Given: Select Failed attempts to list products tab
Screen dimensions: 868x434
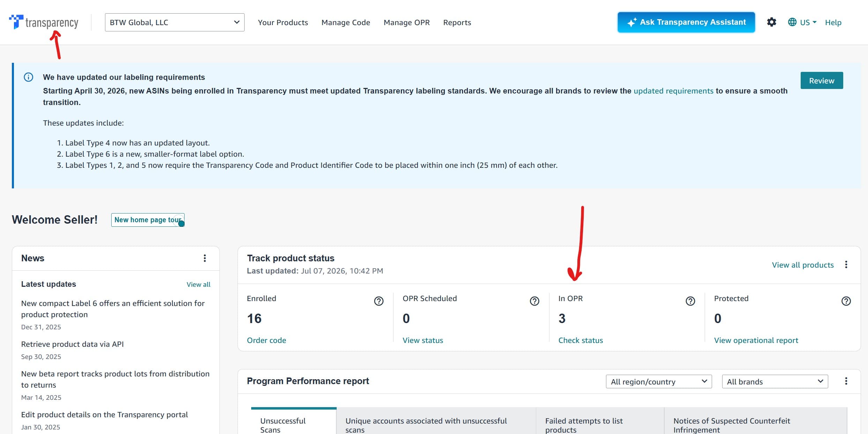Looking at the screenshot, I should [x=600, y=421].
